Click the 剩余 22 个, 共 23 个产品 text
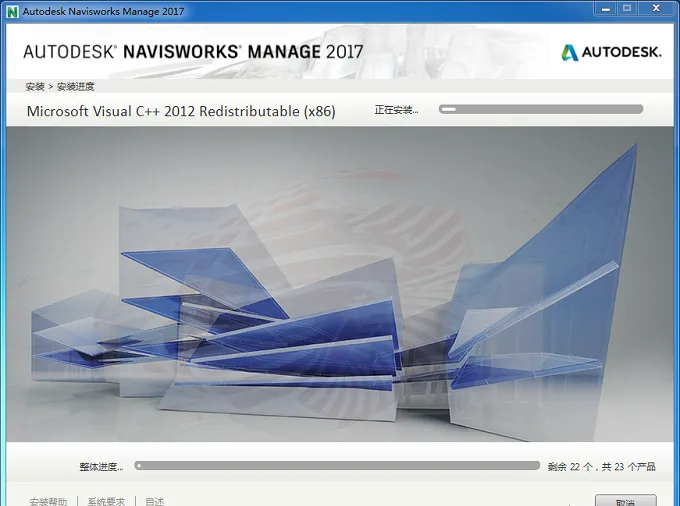680x506 pixels. (x=601, y=467)
